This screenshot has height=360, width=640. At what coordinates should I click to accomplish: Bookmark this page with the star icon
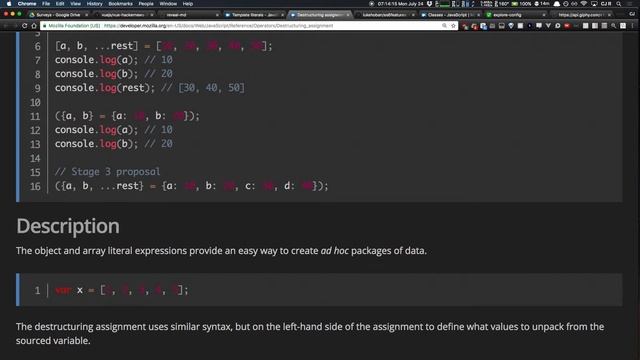pyautogui.click(x=453, y=26)
